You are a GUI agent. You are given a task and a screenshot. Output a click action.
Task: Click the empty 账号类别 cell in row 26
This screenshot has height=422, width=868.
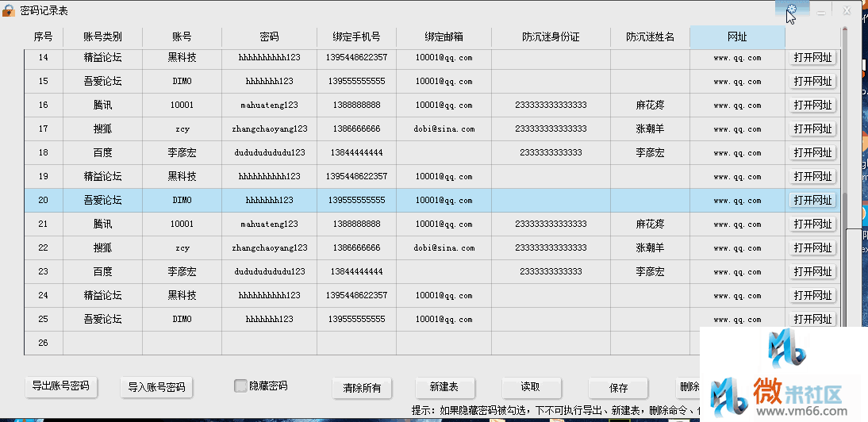pos(103,343)
